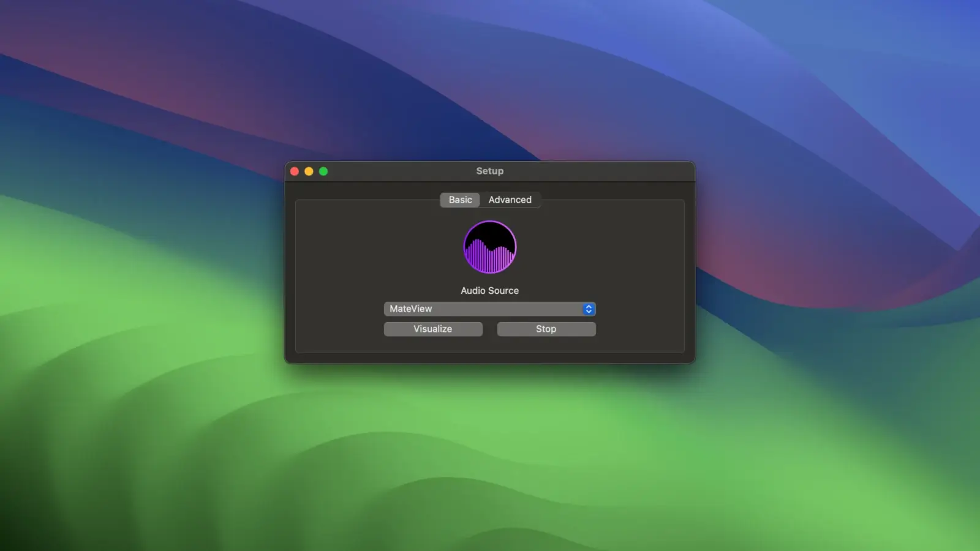Viewport: 980px width, 551px height.
Task: Switch to the Advanced tab
Action: click(510, 200)
